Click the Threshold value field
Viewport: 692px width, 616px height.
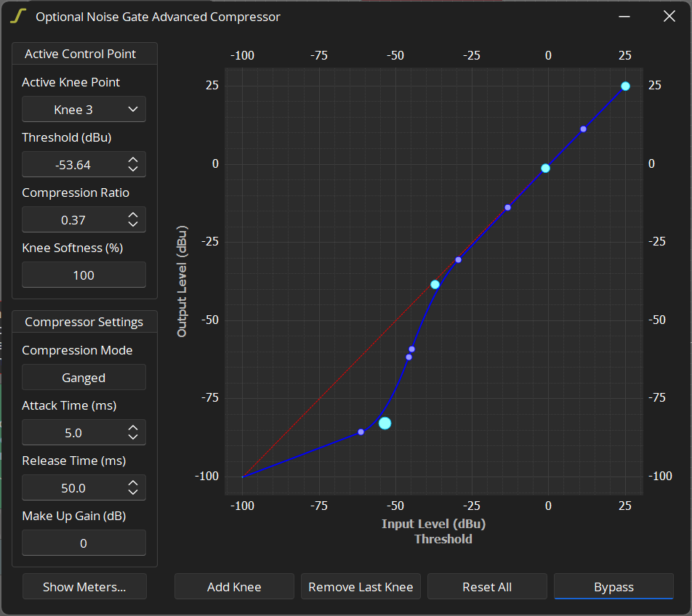[x=73, y=165]
